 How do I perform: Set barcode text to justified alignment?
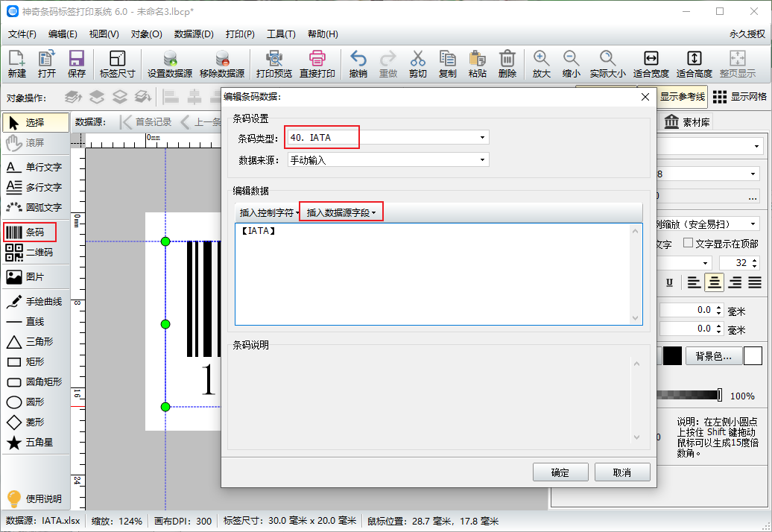click(755, 282)
